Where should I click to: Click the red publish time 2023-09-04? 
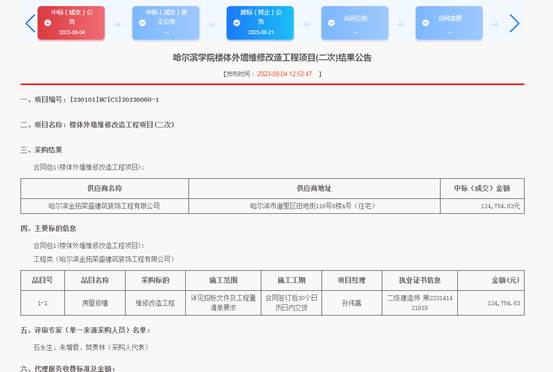point(285,74)
